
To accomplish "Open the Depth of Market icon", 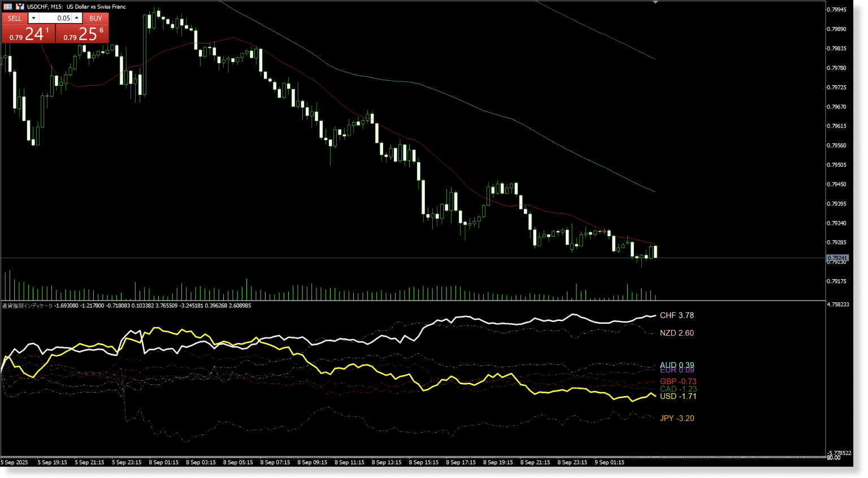I will click(7, 6).
